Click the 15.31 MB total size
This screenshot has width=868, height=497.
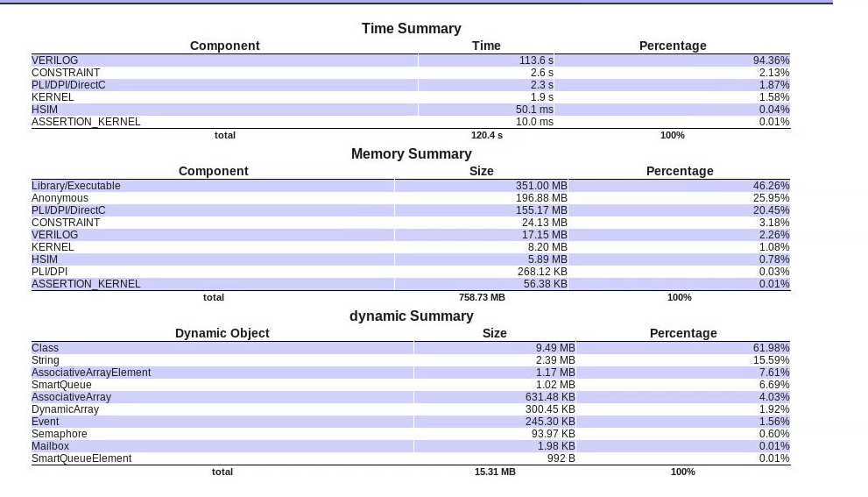click(495, 472)
